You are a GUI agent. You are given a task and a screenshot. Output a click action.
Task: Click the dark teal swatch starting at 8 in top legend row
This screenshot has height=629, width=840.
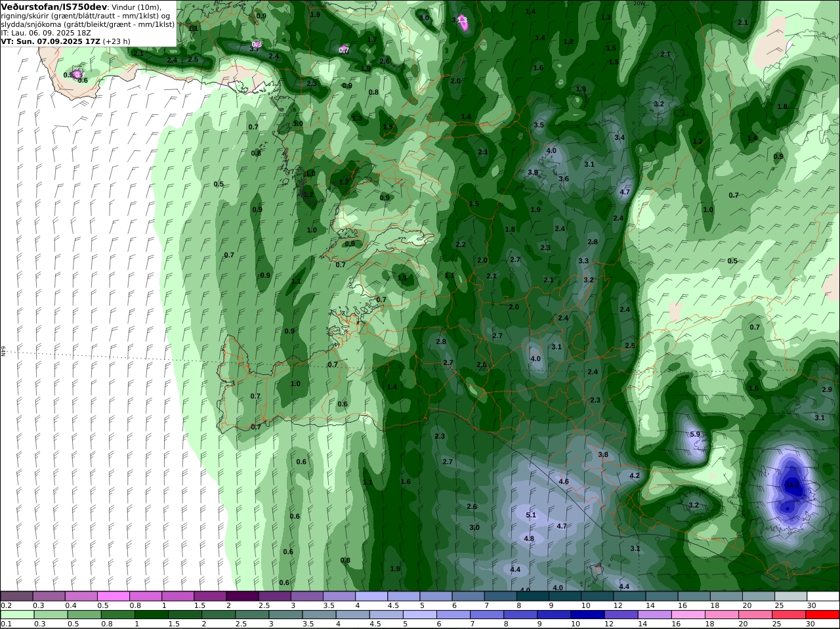[x=534, y=596]
